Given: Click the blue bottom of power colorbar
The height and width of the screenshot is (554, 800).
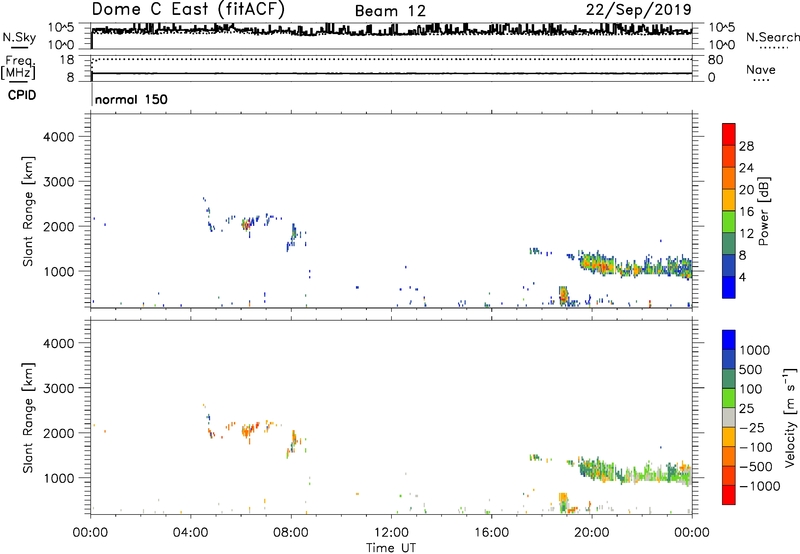Looking at the screenshot, I should tap(729, 287).
